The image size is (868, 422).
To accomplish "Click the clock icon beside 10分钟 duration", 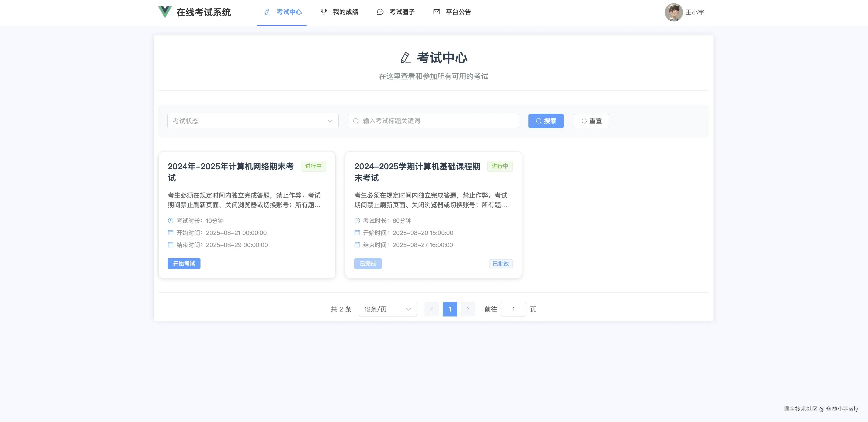I will coord(170,221).
